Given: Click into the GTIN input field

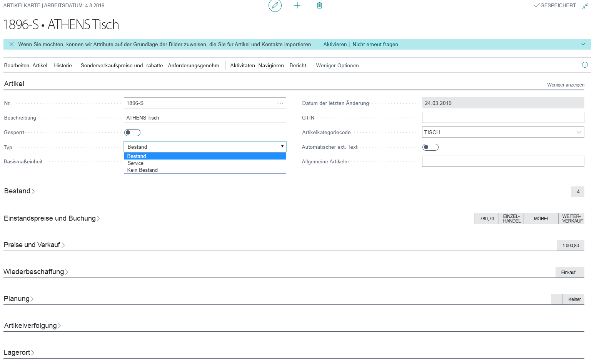Looking at the screenshot, I should [503, 118].
